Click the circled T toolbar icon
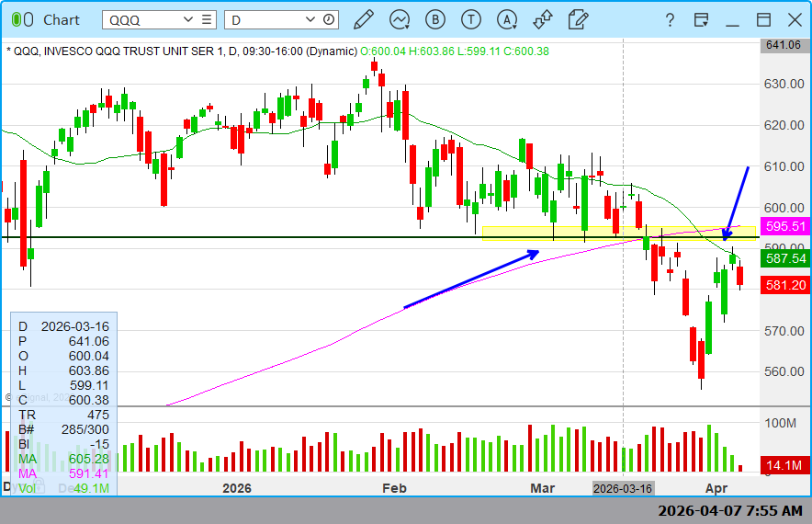 coord(470,19)
